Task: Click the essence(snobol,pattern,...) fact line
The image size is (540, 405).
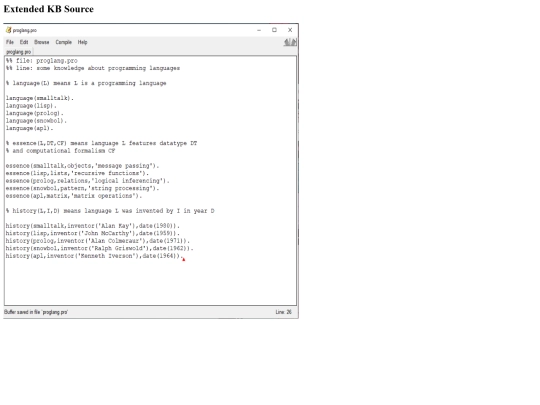Action: 82,188
